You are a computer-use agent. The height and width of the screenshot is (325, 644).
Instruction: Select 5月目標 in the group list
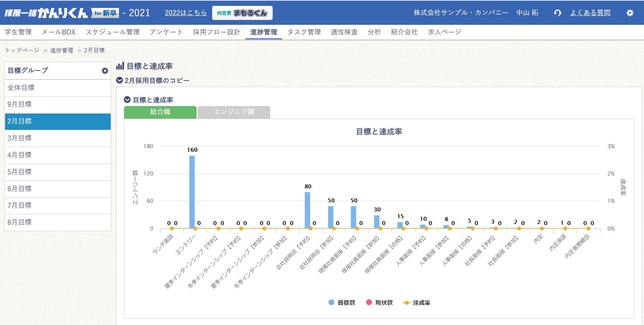[x=57, y=172]
